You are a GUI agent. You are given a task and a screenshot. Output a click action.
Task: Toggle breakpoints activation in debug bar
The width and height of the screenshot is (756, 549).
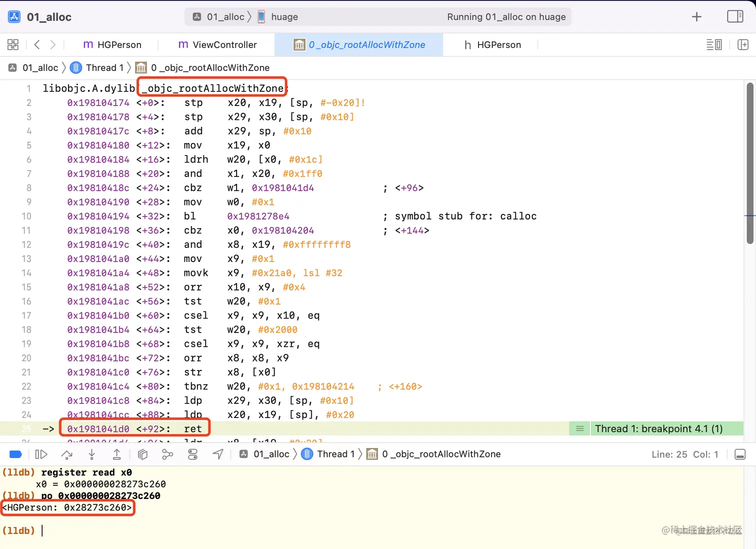pos(16,454)
